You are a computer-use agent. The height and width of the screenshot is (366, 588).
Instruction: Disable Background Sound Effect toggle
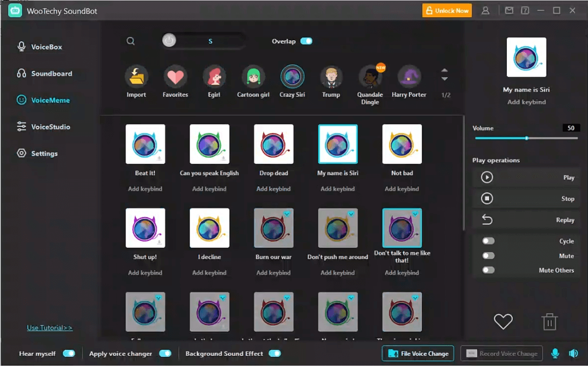tap(274, 354)
